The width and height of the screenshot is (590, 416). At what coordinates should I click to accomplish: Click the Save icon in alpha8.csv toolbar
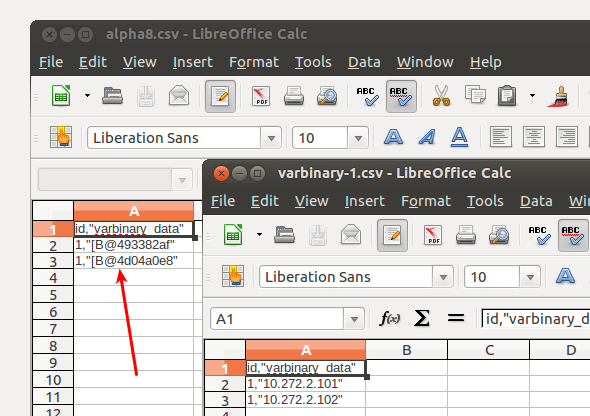coord(146,96)
